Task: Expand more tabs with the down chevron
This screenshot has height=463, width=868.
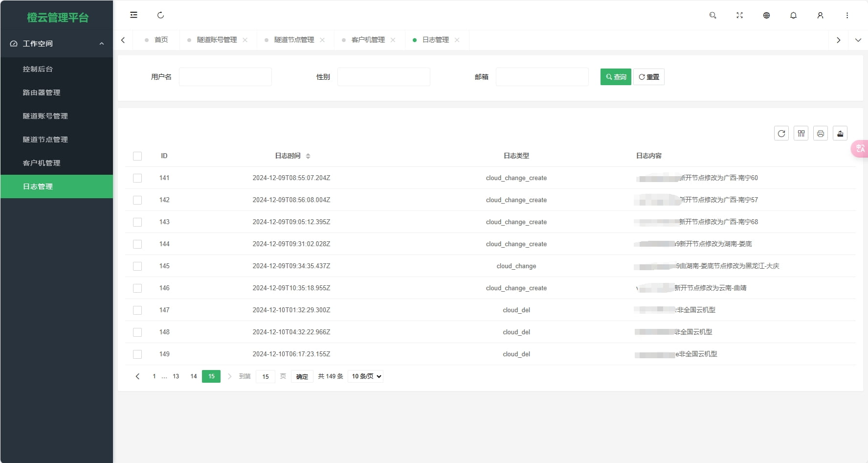Action: click(x=858, y=40)
